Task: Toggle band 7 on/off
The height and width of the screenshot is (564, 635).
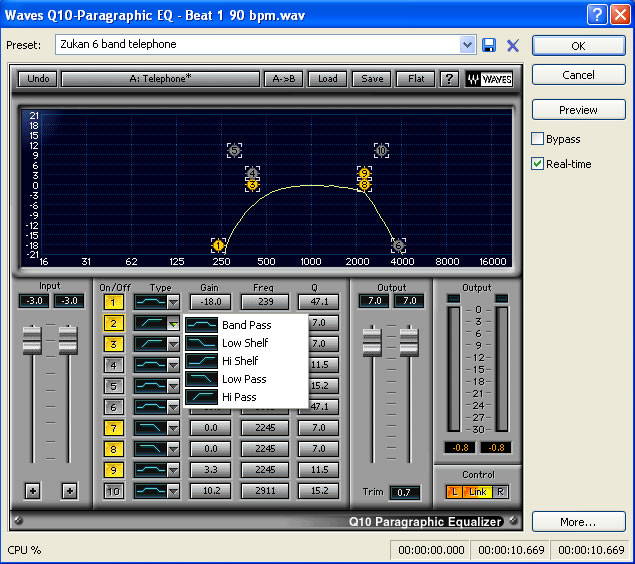Action: pos(113,428)
